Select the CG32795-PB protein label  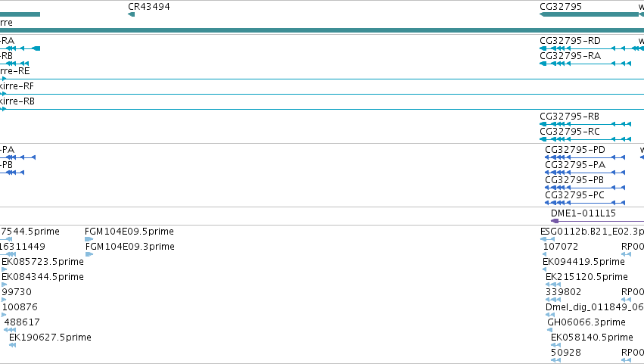tap(574, 180)
